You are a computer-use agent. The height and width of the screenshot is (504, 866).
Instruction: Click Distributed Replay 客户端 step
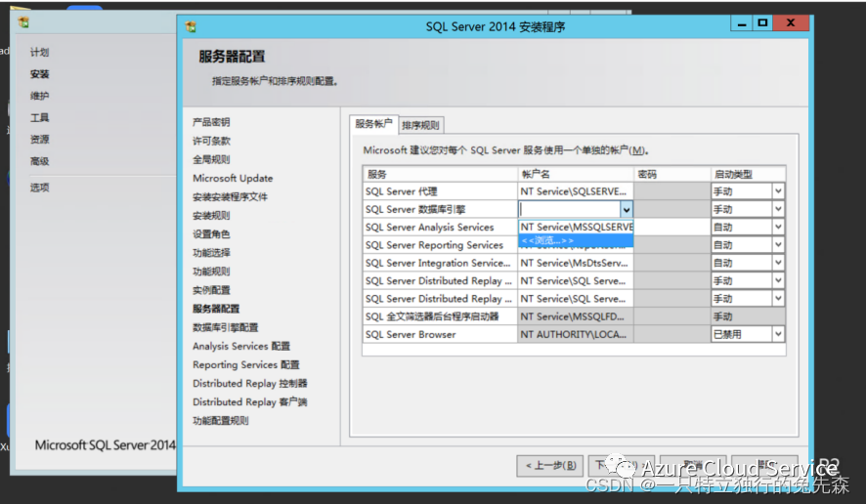pos(249,401)
